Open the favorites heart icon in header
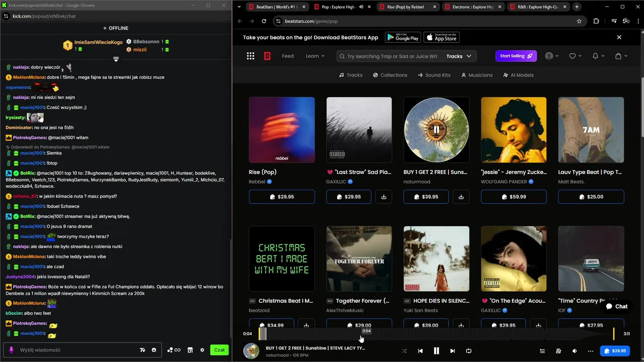 point(573,56)
